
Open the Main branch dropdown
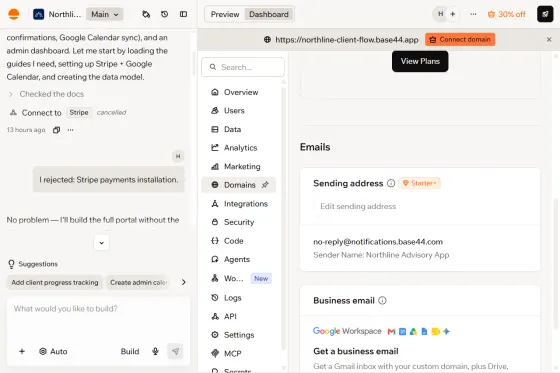105,14
